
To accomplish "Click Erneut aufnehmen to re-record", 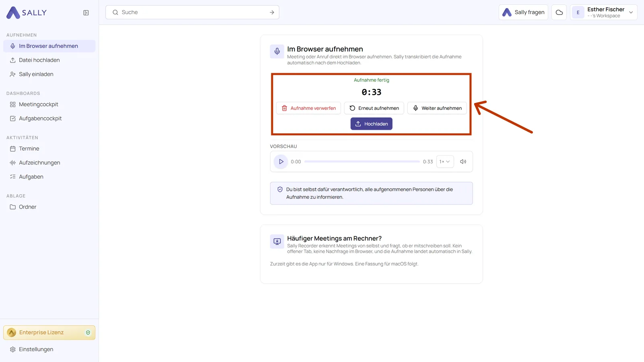I will (x=374, y=108).
